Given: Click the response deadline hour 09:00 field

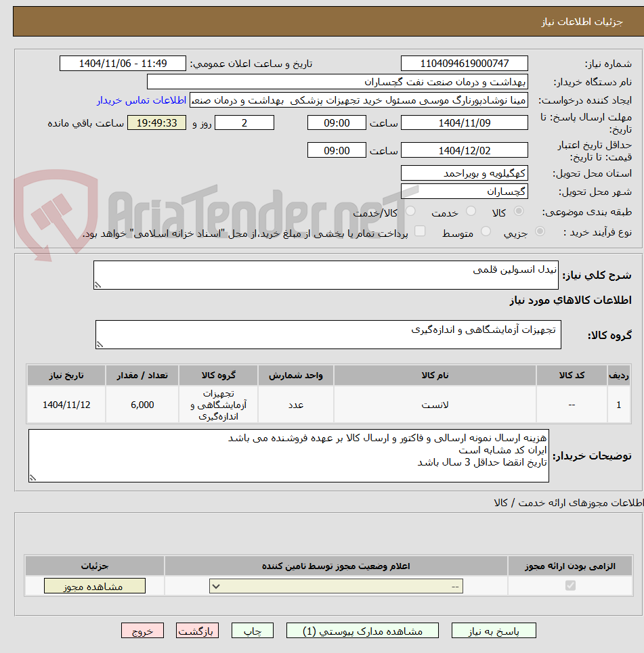Looking at the screenshot, I should 337,123.
